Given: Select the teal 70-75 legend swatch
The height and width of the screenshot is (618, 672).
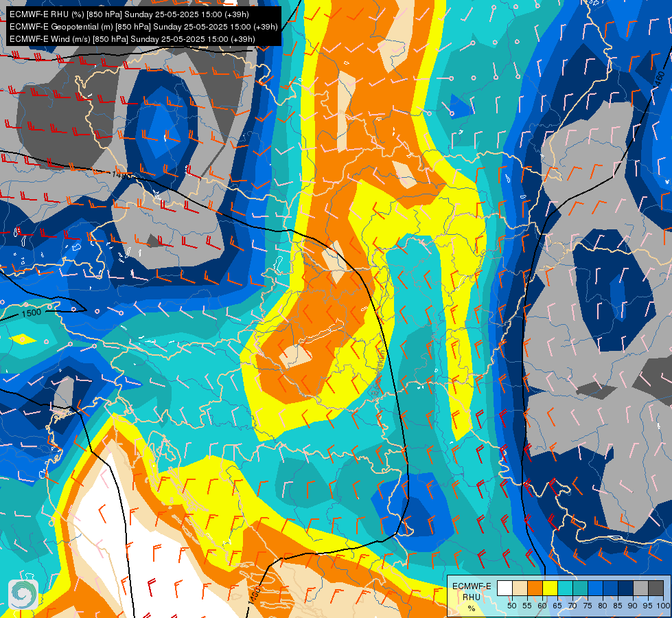Looking at the screenshot, I should (580, 588).
